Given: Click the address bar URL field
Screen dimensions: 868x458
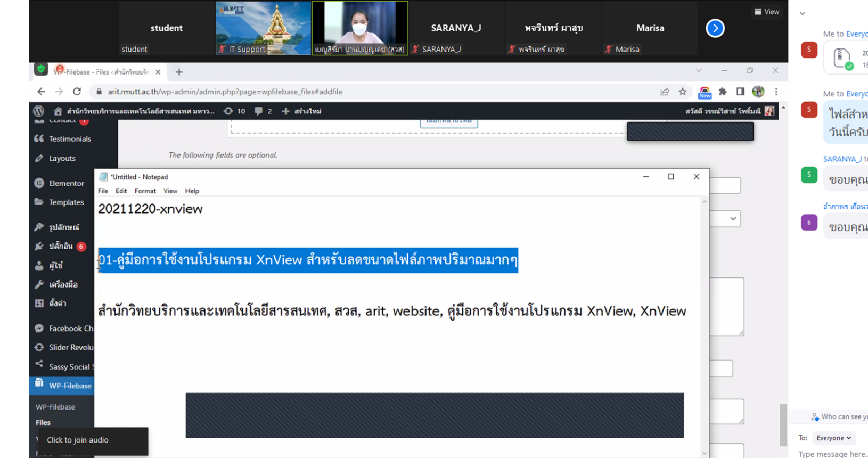Looking at the screenshot, I should [373, 92].
